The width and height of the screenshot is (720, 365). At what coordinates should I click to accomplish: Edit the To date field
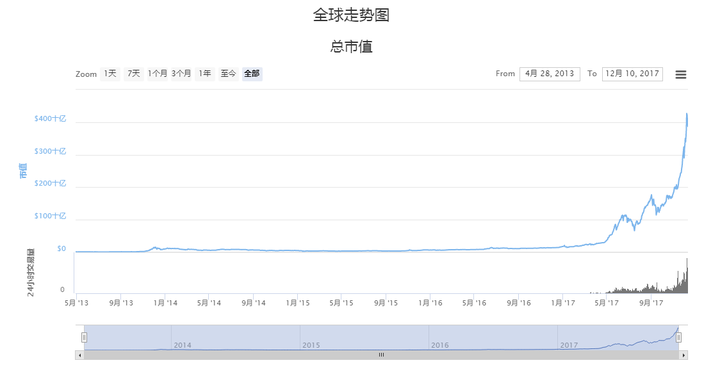632,74
